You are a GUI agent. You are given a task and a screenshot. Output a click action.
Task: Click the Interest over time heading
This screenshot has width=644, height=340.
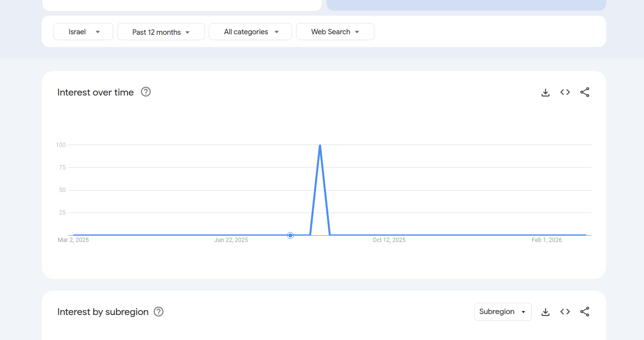click(96, 92)
